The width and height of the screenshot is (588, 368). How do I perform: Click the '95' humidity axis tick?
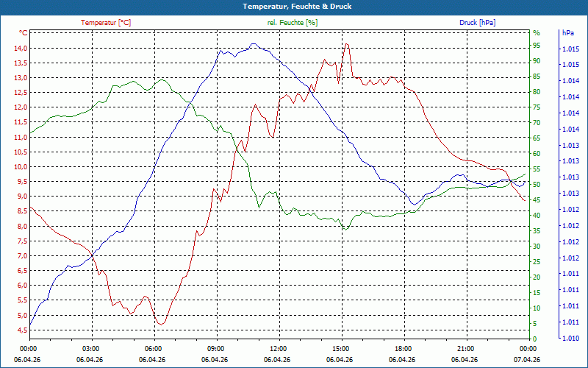pyautogui.click(x=537, y=46)
